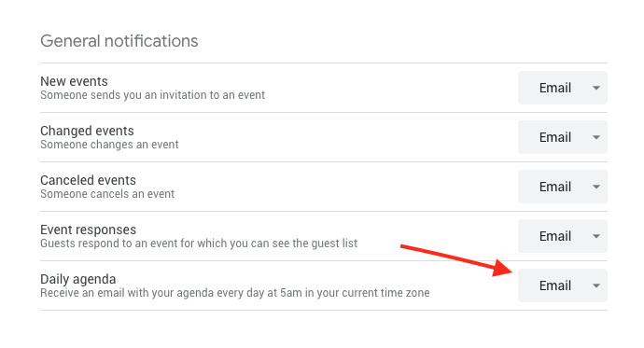
Task: Click 'Someone sends you an invitation' description
Action: pyautogui.click(x=152, y=95)
